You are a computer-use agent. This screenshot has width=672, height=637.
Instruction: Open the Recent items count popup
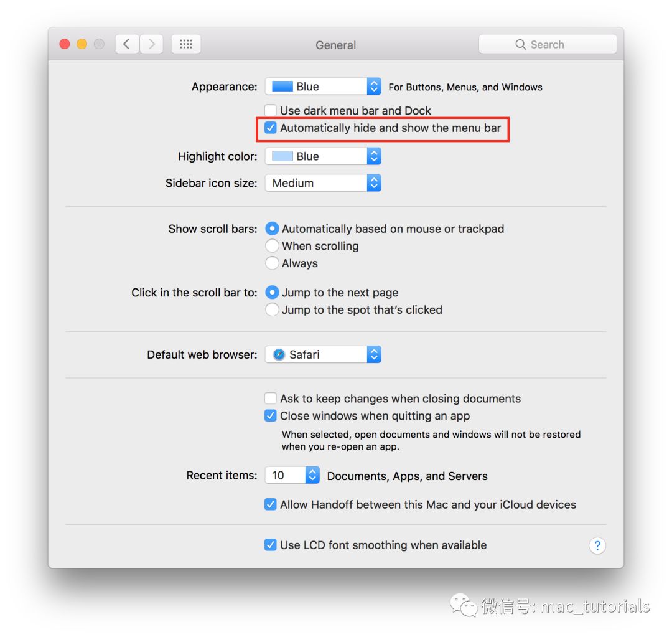[x=292, y=475]
